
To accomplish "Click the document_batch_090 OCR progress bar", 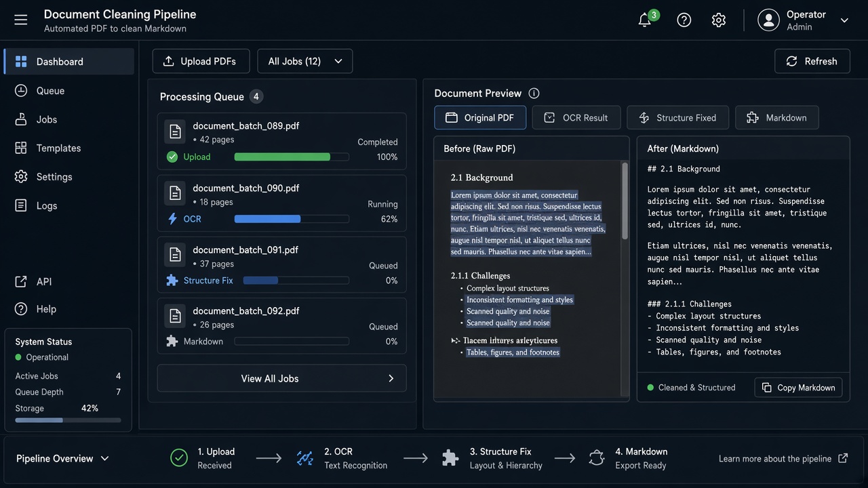I will pyautogui.click(x=292, y=219).
